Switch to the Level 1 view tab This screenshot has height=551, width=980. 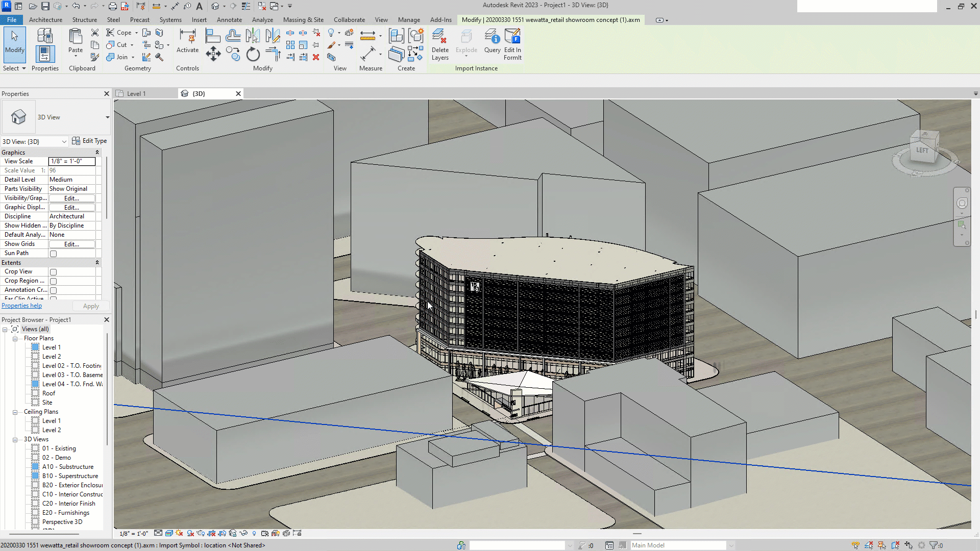pyautogui.click(x=136, y=94)
